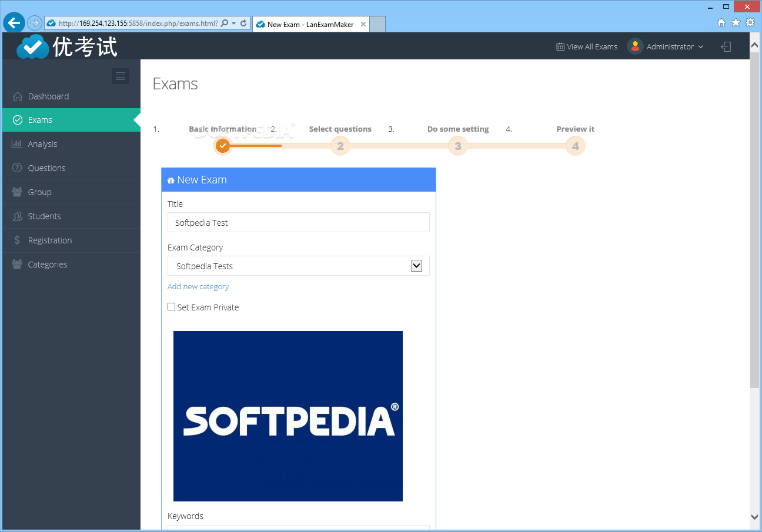Click the logout icon in header
Viewport: 762px width, 532px height.
[x=726, y=46]
